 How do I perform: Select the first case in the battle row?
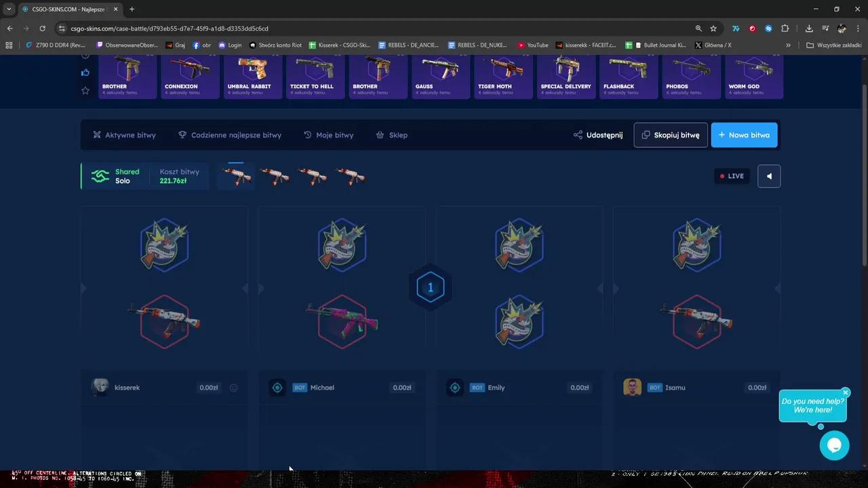pos(236,176)
